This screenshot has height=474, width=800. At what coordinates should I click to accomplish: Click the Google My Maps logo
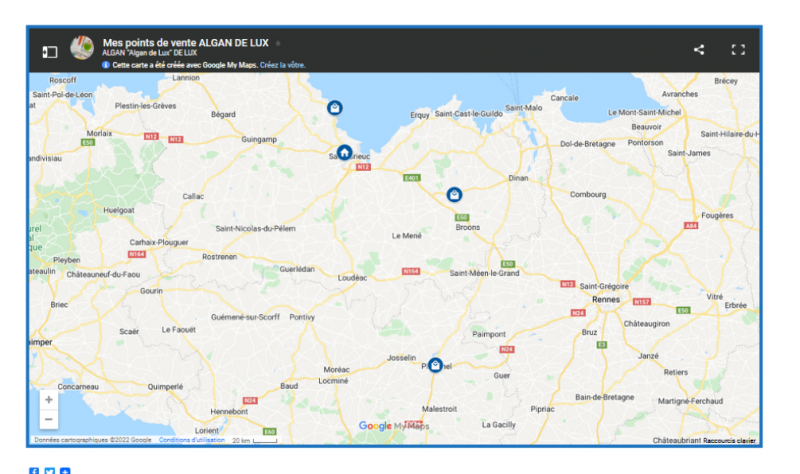[394, 426]
